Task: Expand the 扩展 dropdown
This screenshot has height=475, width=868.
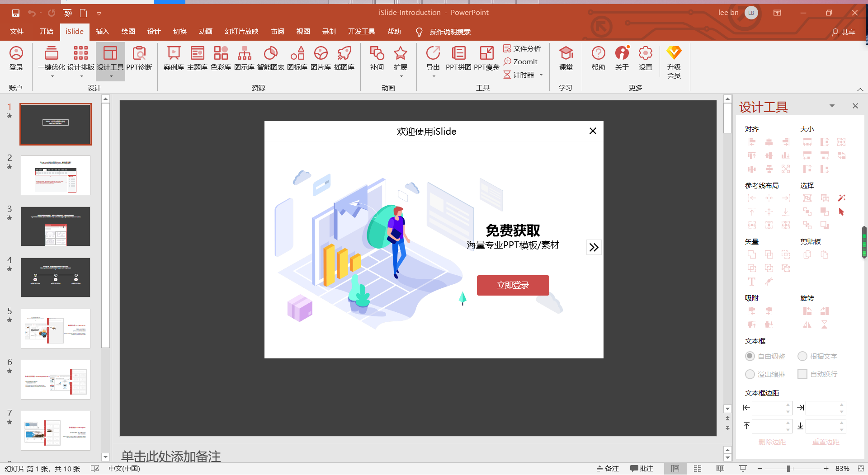Action: [x=401, y=76]
